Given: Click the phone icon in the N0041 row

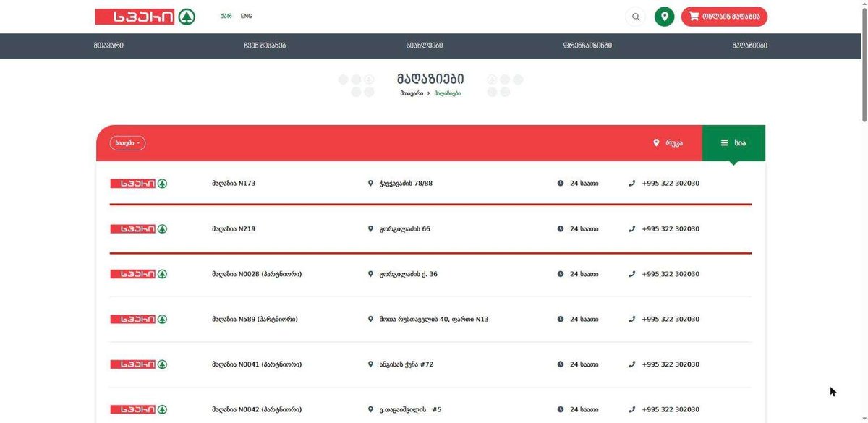Looking at the screenshot, I should coord(632,364).
